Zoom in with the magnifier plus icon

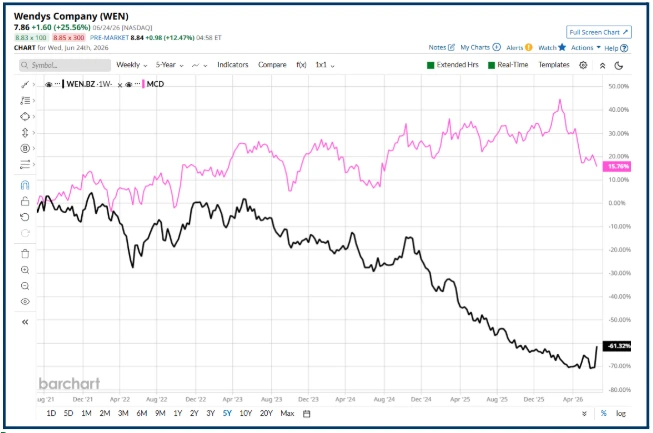click(25, 270)
